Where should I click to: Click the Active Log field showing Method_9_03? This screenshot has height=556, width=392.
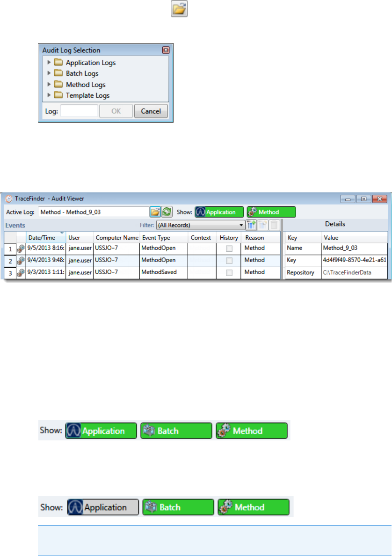tap(94, 212)
